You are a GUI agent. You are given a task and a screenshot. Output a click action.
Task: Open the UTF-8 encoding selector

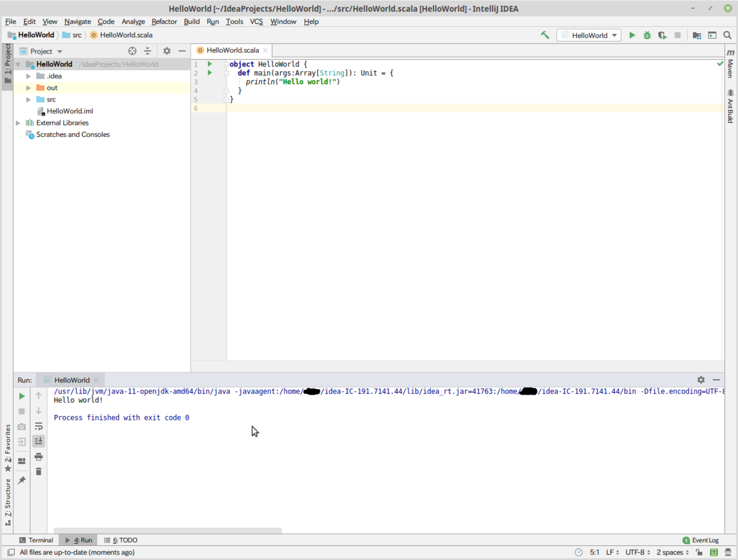coord(638,552)
